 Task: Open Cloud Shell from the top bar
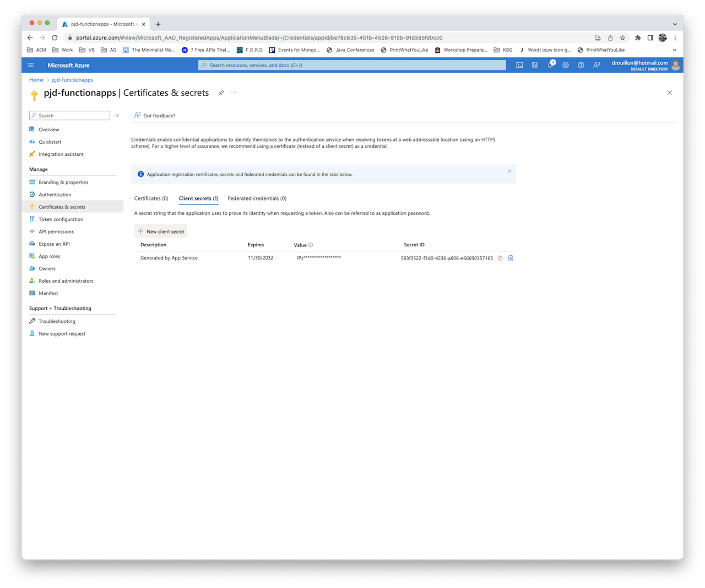pyautogui.click(x=519, y=65)
